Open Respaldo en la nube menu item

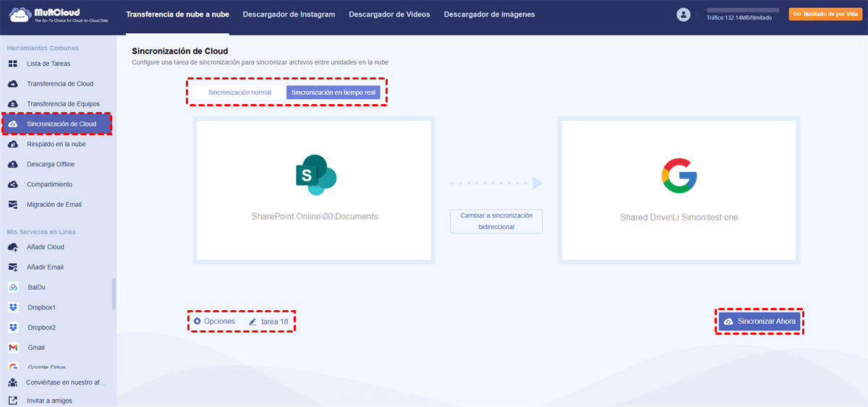tap(58, 144)
